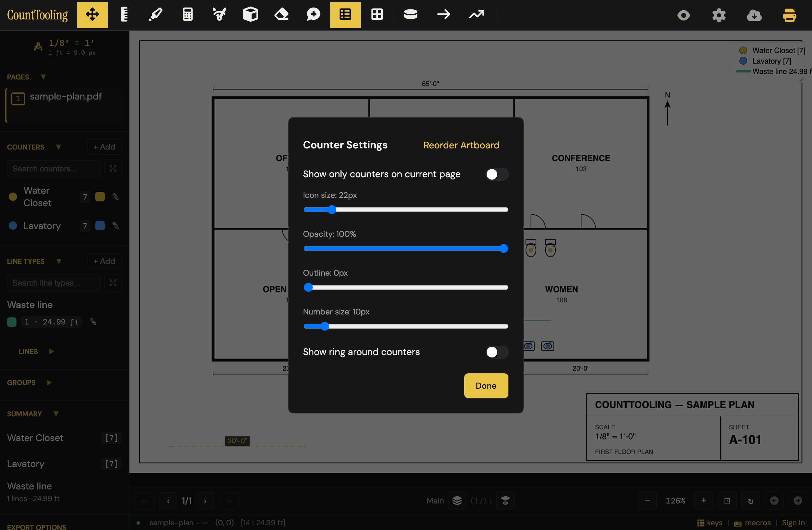Viewport: 812px width, 530px height.
Task: Select the pan/move tool
Action: tap(92, 15)
